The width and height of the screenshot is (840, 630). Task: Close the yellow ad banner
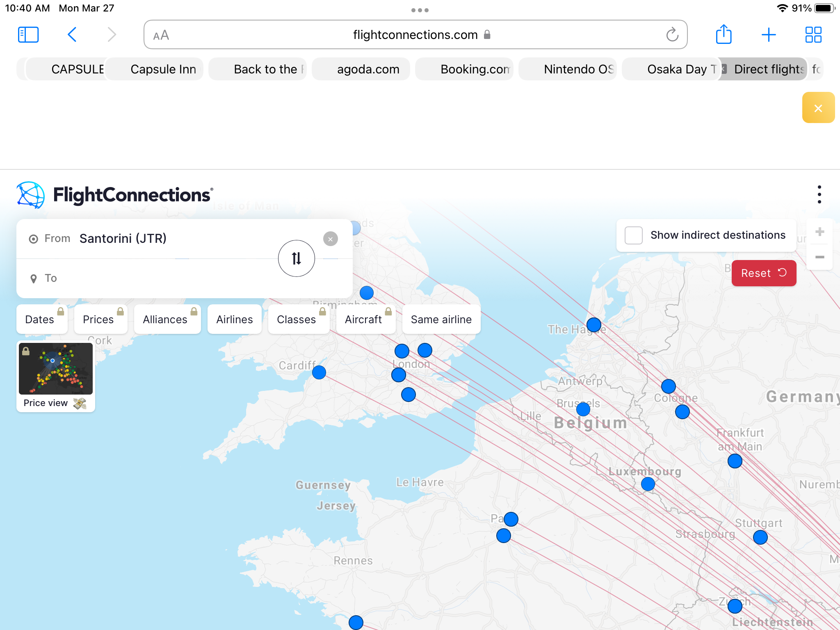pyautogui.click(x=818, y=108)
